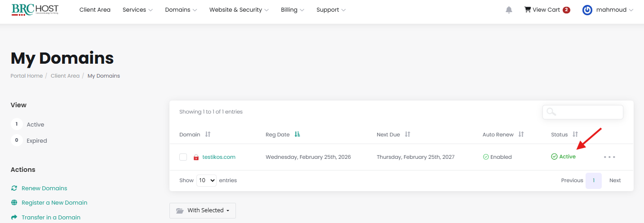The image size is (644, 223).
Task: Filter view by Expired domains
Action: click(x=36, y=140)
